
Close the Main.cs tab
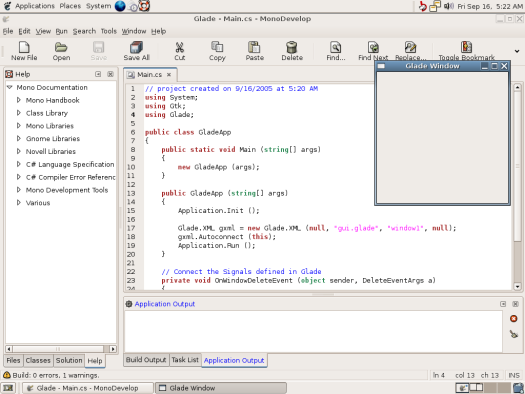click(x=169, y=75)
